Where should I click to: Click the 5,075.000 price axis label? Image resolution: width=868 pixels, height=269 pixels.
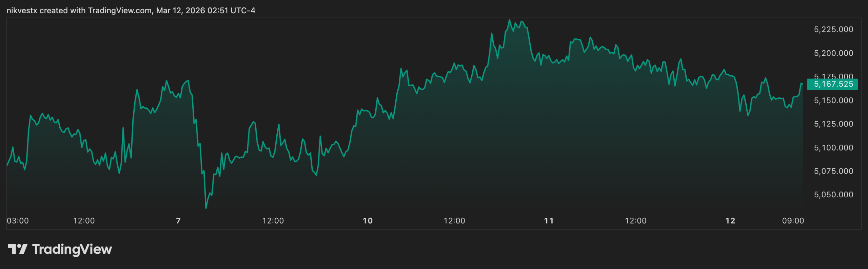(x=833, y=171)
